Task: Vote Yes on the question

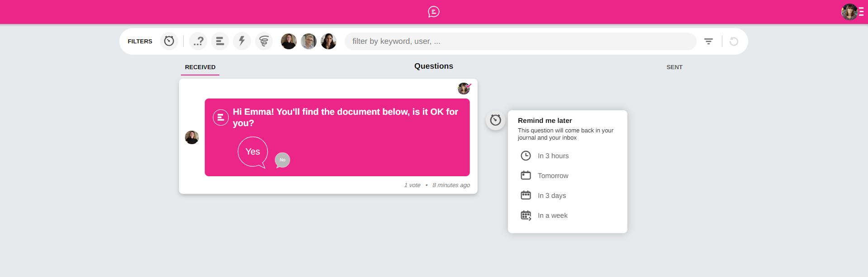Action: pyautogui.click(x=252, y=152)
